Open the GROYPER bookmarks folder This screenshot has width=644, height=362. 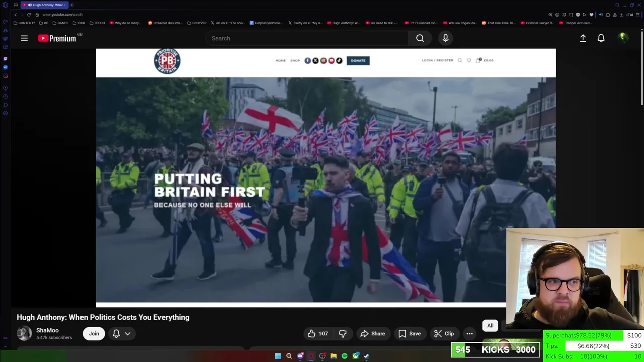[x=197, y=23]
